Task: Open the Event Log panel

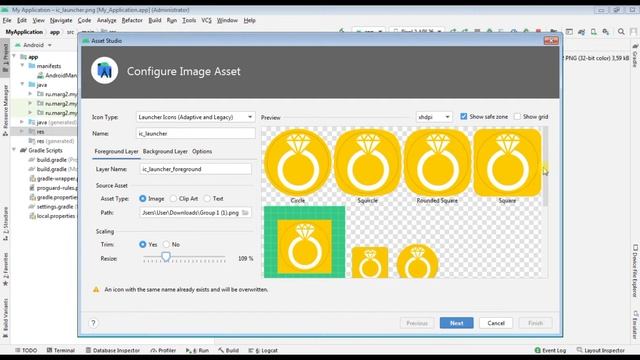Action: click(x=550, y=350)
